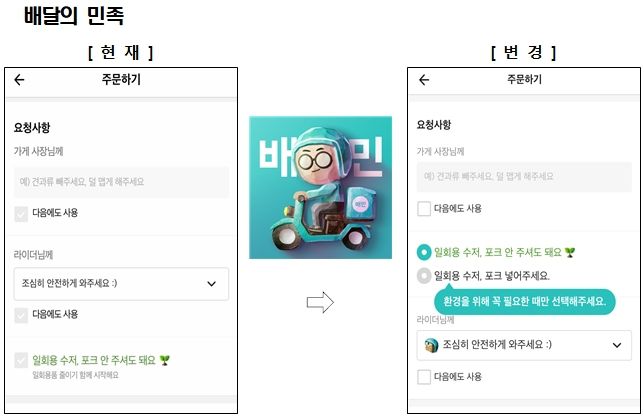The image size is (644, 419).
Task: Click teal tooltip '환경을 위해 꼭 필요한 때만'
Action: pyautogui.click(x=524, y=302)
